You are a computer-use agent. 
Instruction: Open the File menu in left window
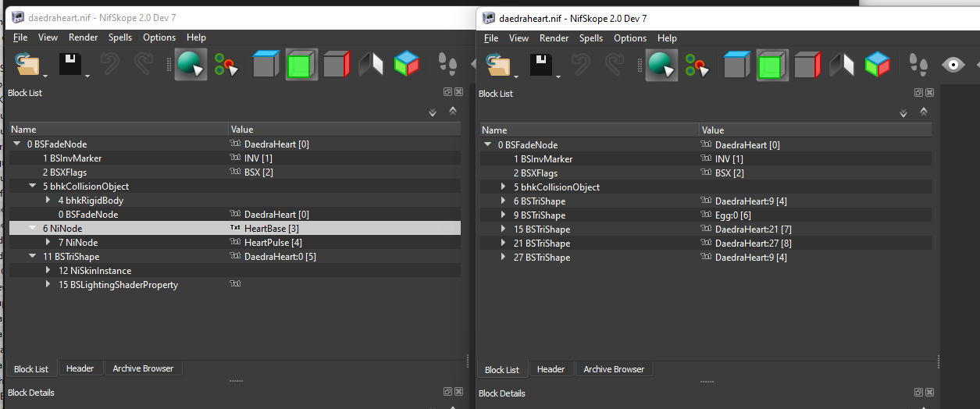(x=20, y=37)
